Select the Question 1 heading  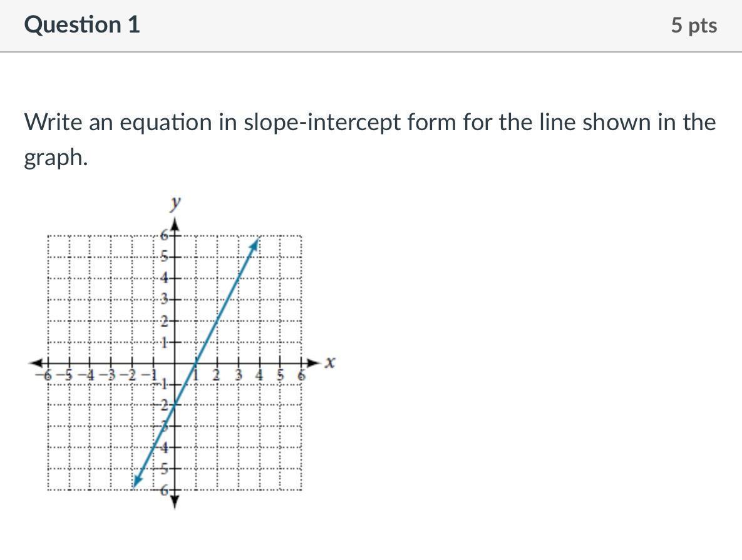pyautogui.click(x=82, y=24)
